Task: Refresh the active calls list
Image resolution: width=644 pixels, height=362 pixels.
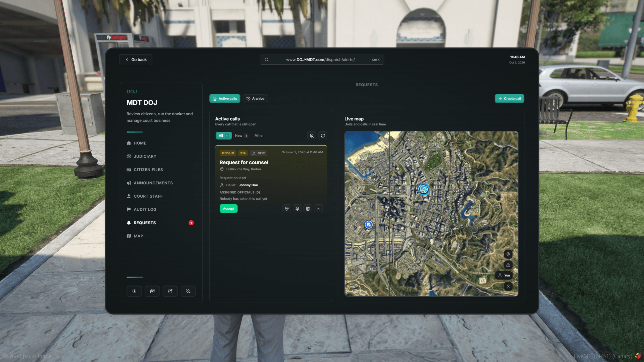Action: coord(323,135)
